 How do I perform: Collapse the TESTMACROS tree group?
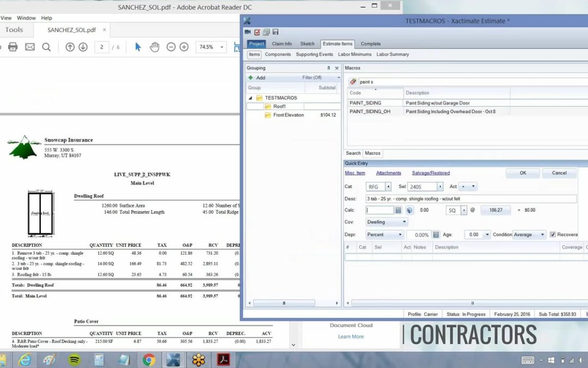[250, 98]
